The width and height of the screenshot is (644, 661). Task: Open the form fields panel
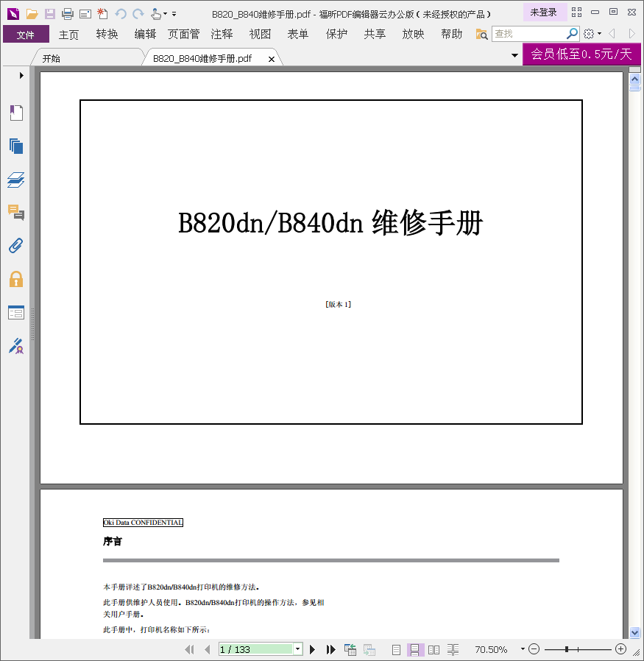pos(16,312)
